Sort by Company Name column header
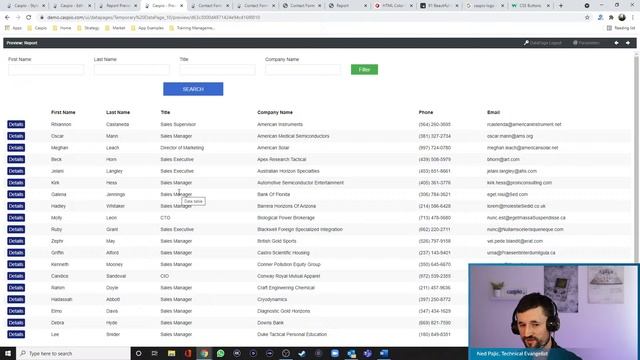Screen dimensions: 640x360 [275, 112]
